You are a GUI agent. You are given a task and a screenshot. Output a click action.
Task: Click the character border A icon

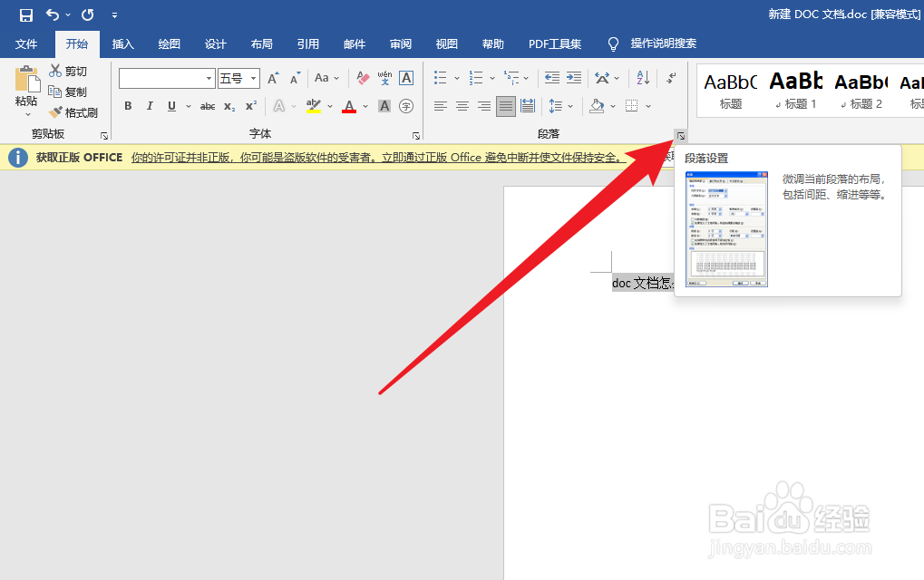tap(406, 78)
